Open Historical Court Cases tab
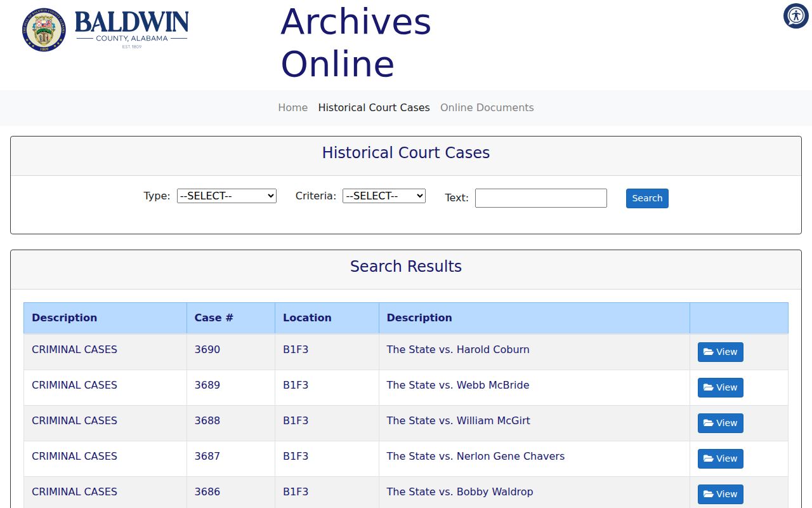This screenshot has width=812, height=508. click(374, 108)
